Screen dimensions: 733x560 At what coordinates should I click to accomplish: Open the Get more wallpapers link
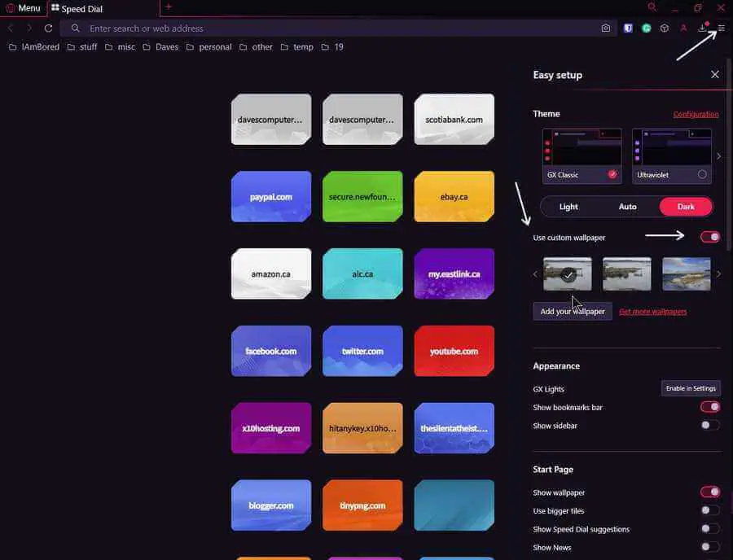tap(652, 312)
